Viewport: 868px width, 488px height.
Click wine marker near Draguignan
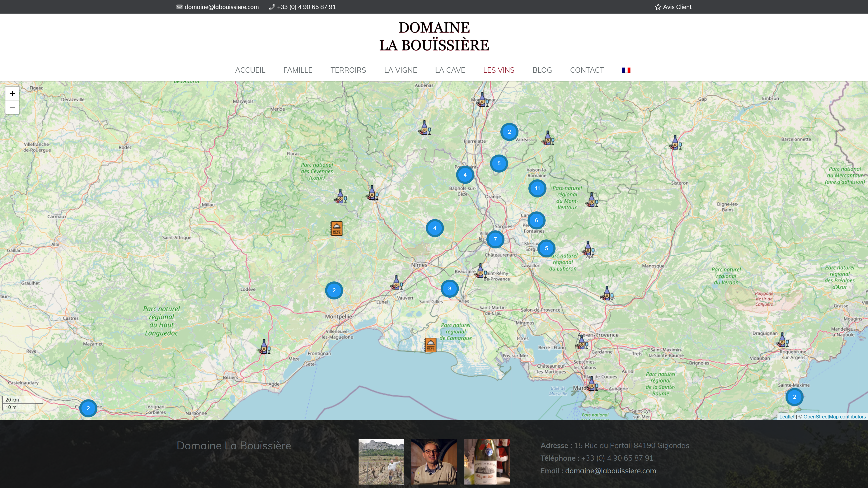point(782,340)
